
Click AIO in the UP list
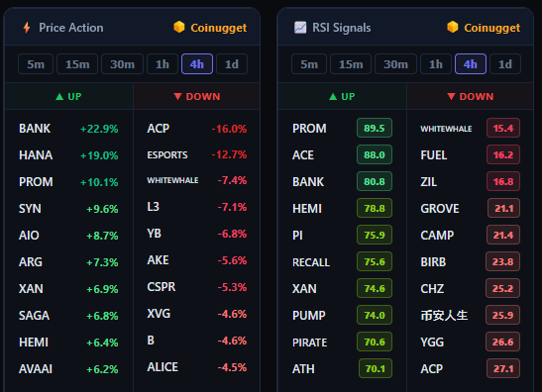pyautogui.click(x=29, y=236)
